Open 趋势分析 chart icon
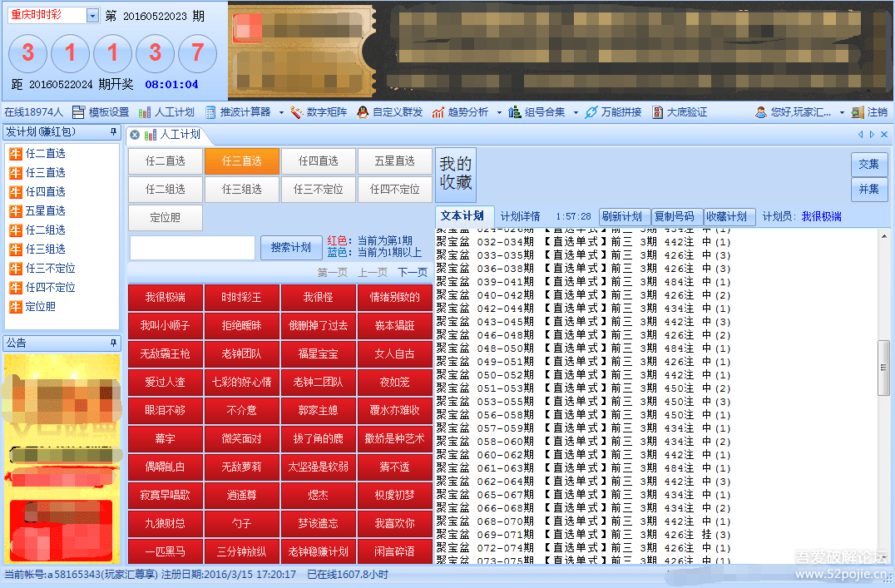Image resolution: width=895 pixels, height=588 pixels. pos(438,112)
